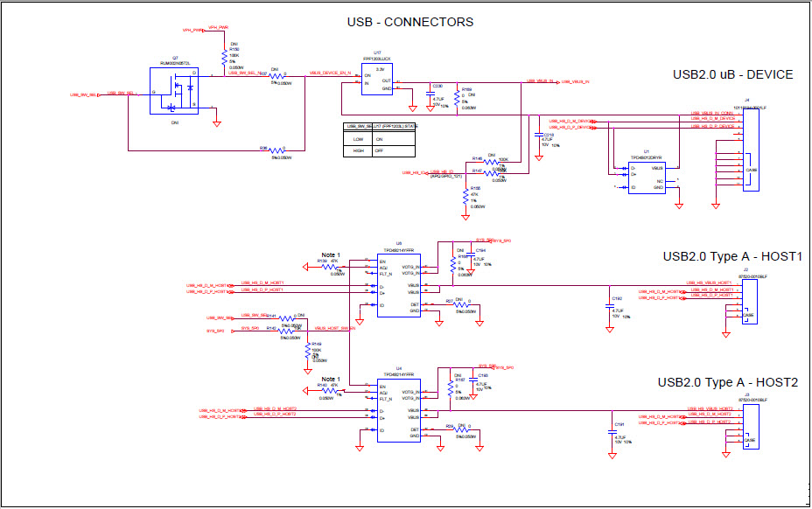Select the J2 Type A HOST1 connector
Screen dimensions: 812x509
pyautogui.click(x=748, y=302)
